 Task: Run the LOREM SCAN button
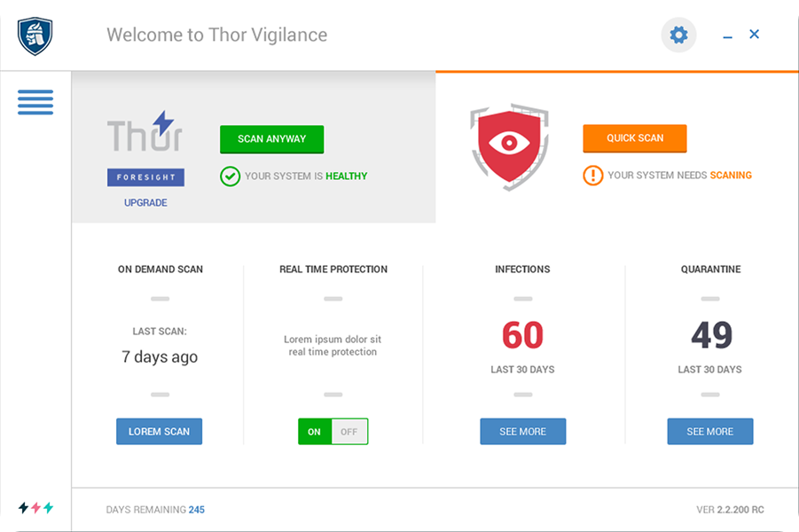point(159,432)
